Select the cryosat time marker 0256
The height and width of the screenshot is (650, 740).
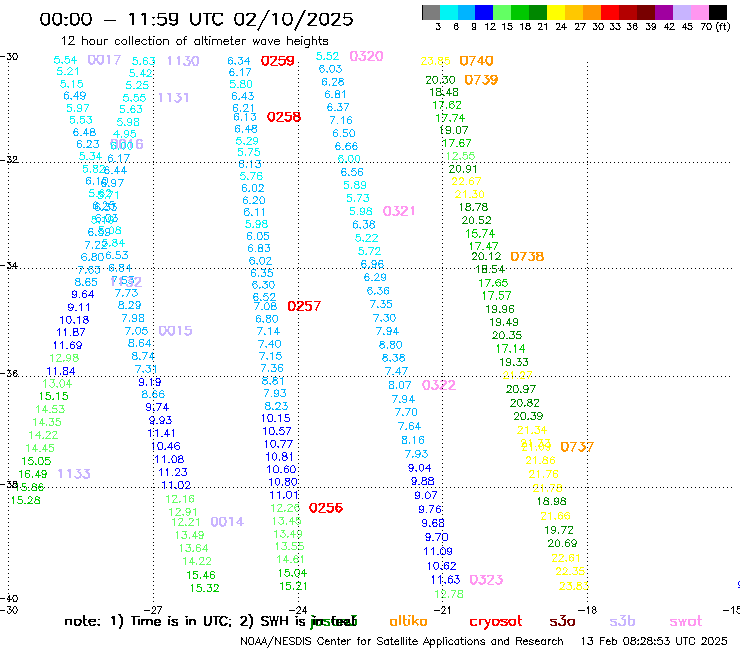pos(326,508)
